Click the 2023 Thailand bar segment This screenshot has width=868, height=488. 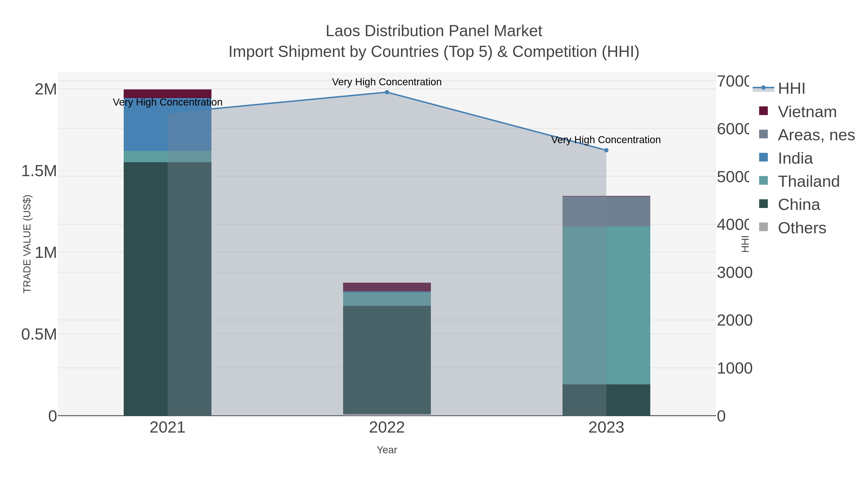tap(606, 305)
